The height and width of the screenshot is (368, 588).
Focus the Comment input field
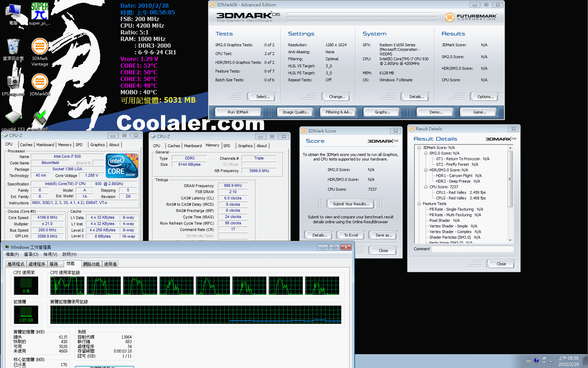pyautogui.click(x=472, y=249)
